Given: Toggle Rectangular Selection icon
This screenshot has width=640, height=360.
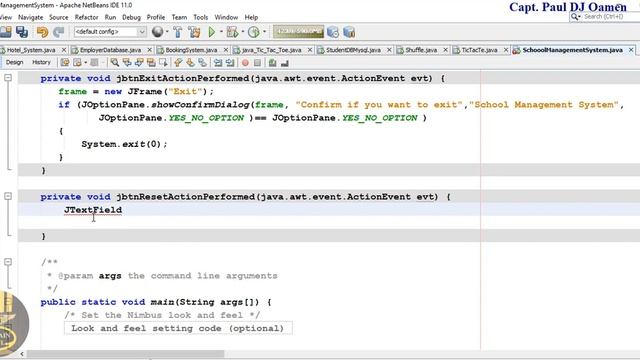Looking at the screenshot, I should [163, 63].
